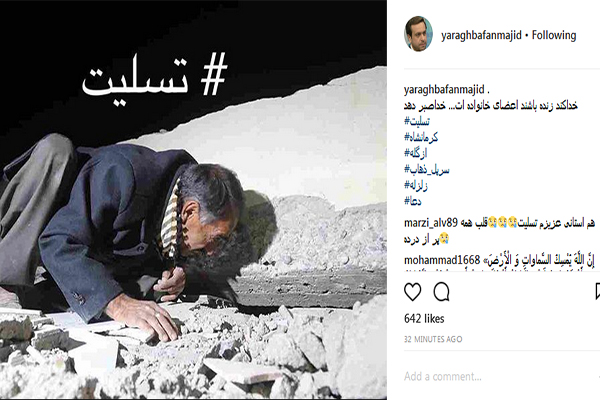The image size is (600, 400).
Task: Open yaraghbafanmajid username in the post header
Action: (x=481, y=35)
